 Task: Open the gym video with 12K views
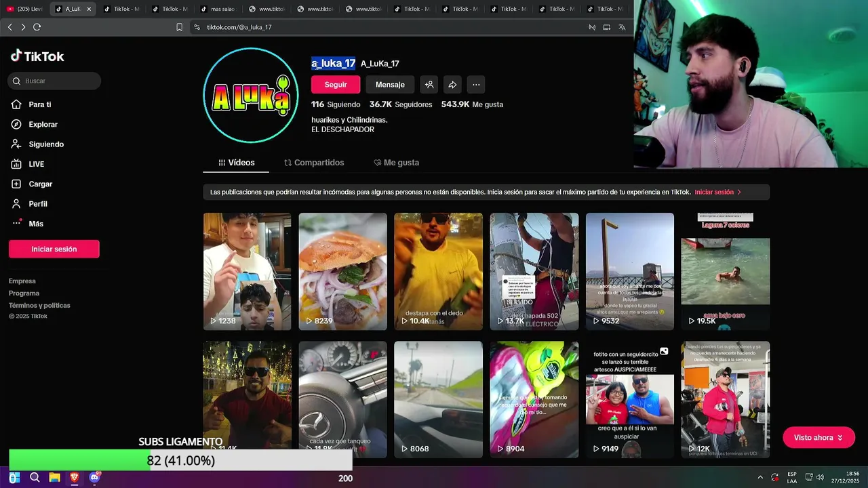(725, 399)
